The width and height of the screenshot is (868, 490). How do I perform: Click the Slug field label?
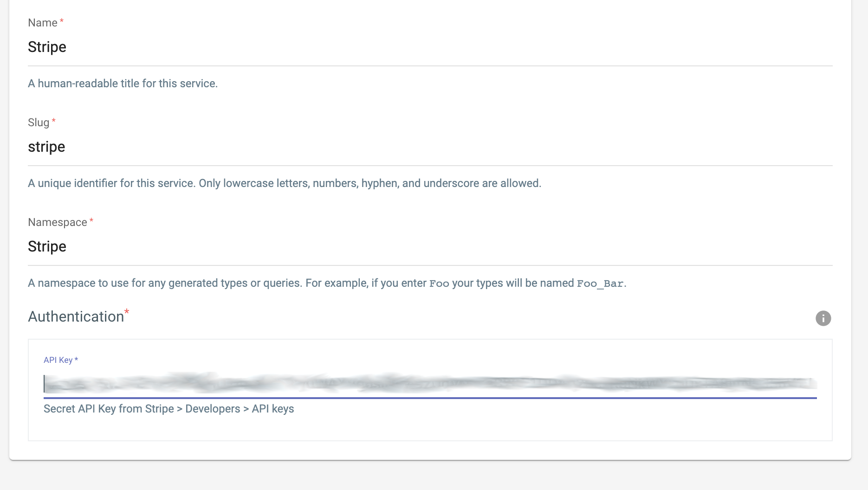tap(38, 122)
